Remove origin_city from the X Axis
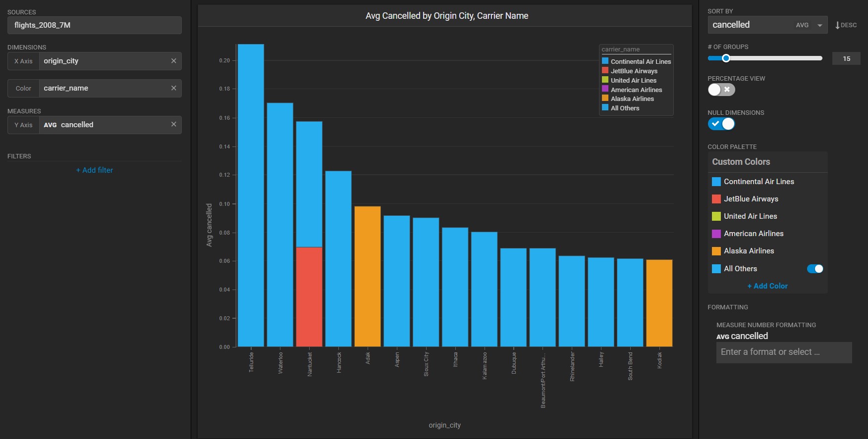 coord(173,61)
